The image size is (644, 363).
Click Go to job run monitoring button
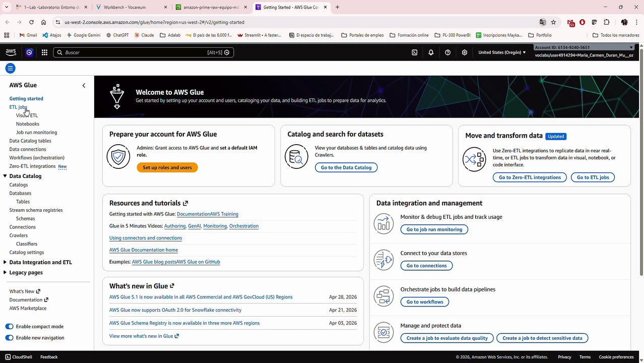pos(434,229)
